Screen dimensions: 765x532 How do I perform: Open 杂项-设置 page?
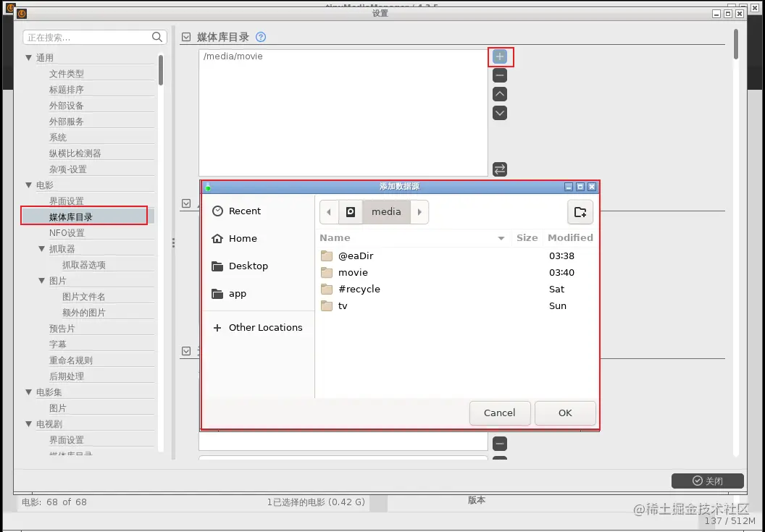coord(68,169)
